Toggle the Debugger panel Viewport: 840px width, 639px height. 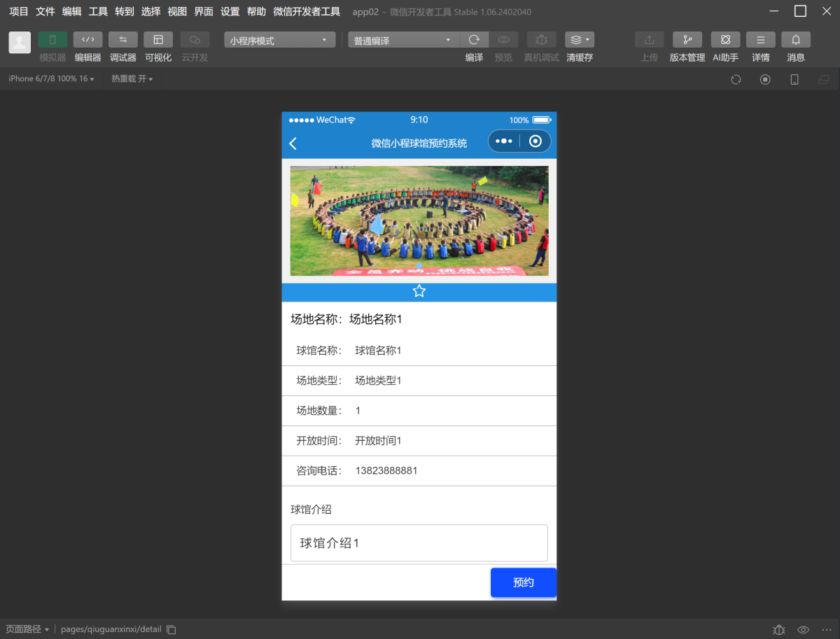click(122, 40)
